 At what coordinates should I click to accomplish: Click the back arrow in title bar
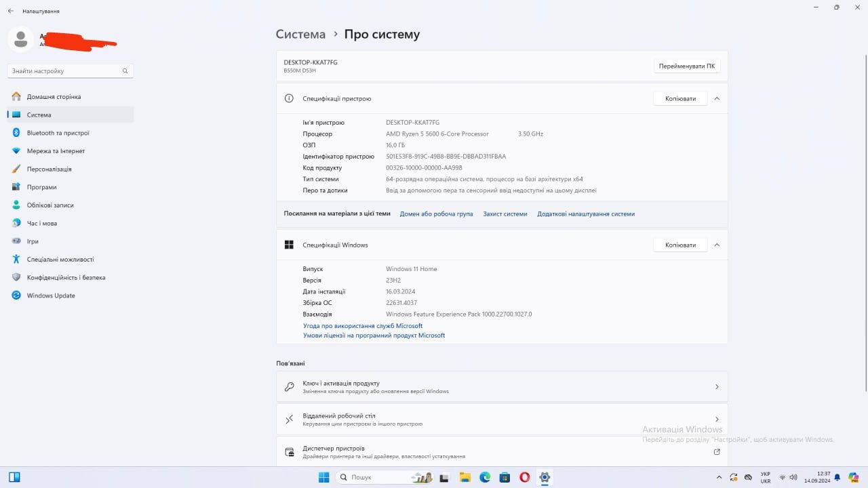(x=10, y=11)
